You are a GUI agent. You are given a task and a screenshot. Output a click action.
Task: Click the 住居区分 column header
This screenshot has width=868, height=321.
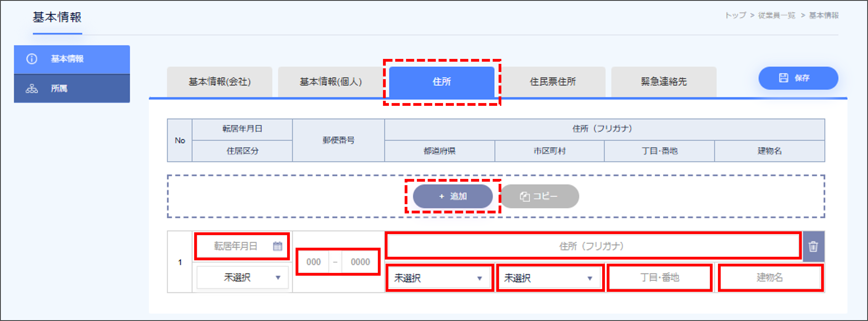[x=242, y=151]
